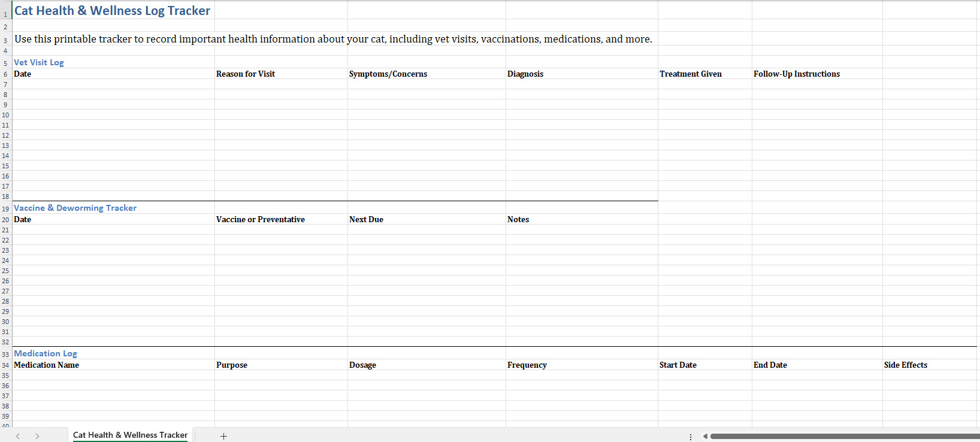Select the Follow-Up Instructions header cell

pyautogui.click(x=817, y=74)
